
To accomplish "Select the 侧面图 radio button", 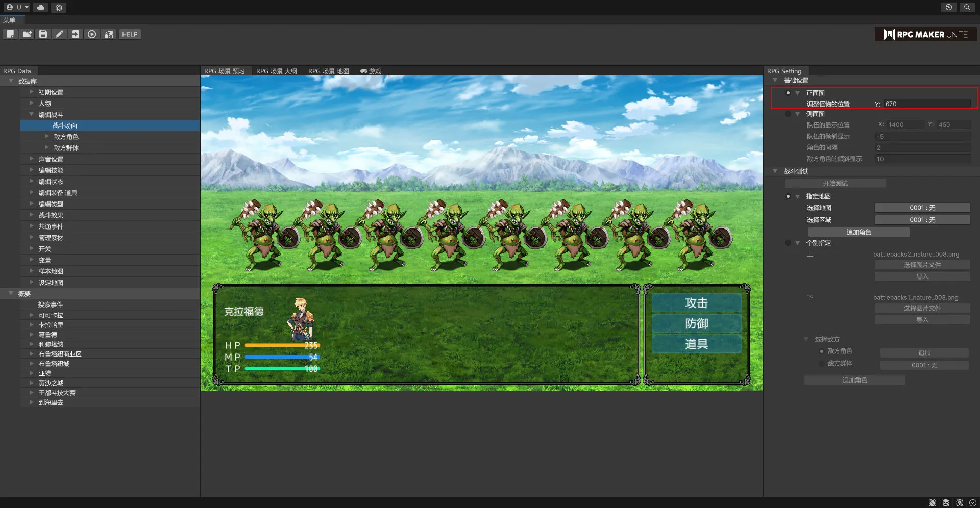I will pyautogui.click(x=788, y=114).
